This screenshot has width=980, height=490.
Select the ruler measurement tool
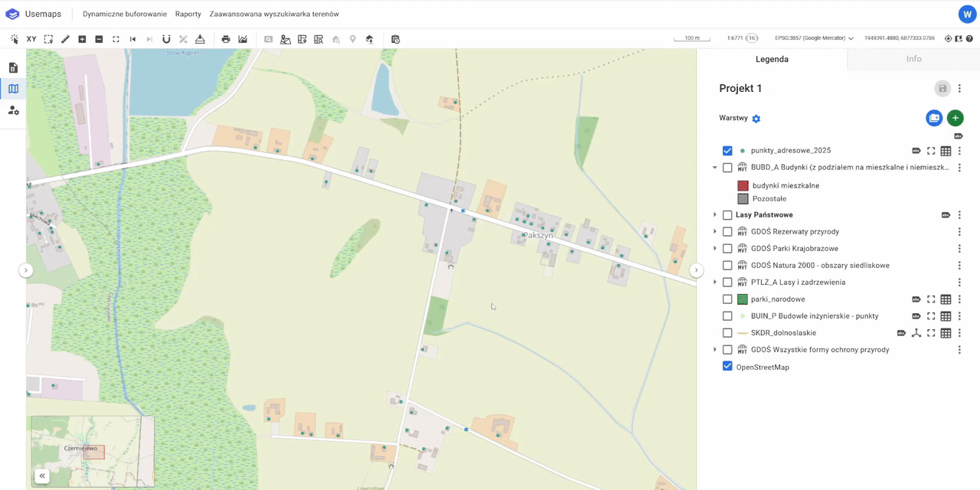[x=65, y=39]
